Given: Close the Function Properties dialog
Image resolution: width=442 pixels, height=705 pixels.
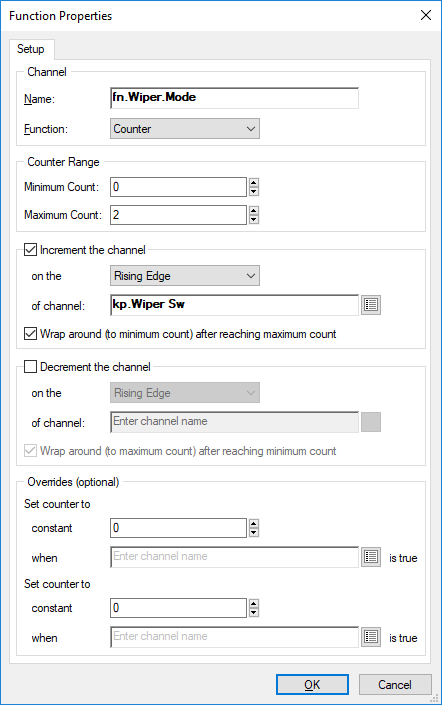Looking at the screenshot, I should [426, 15].
